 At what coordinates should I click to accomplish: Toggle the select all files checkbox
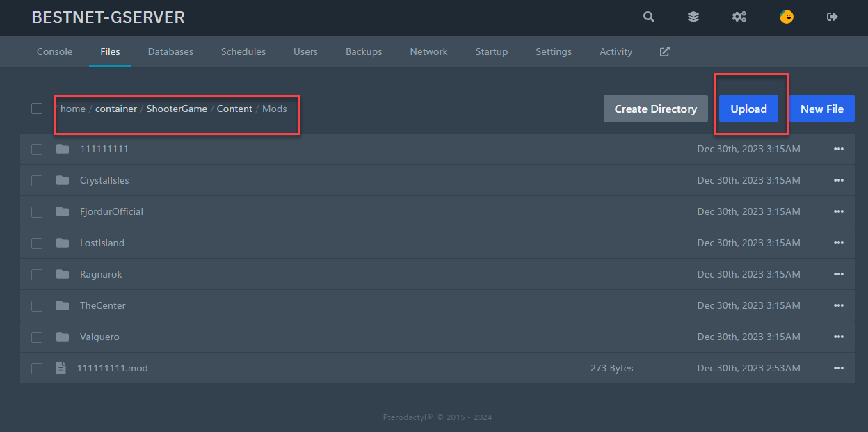tap(37, 109)
